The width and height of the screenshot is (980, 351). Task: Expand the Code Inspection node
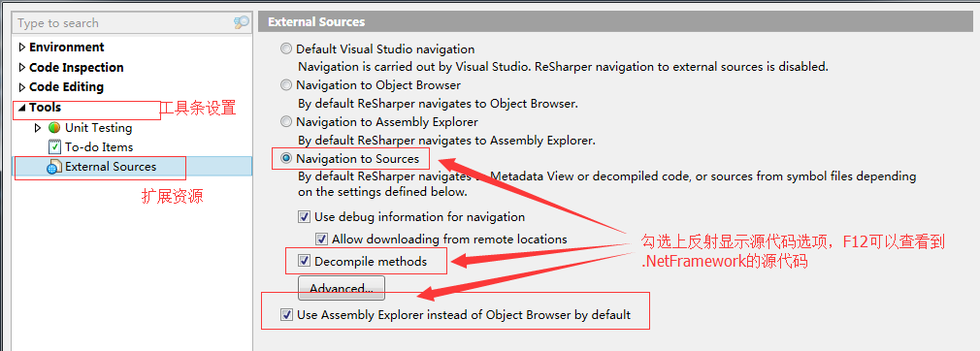(x=22, y=68)
